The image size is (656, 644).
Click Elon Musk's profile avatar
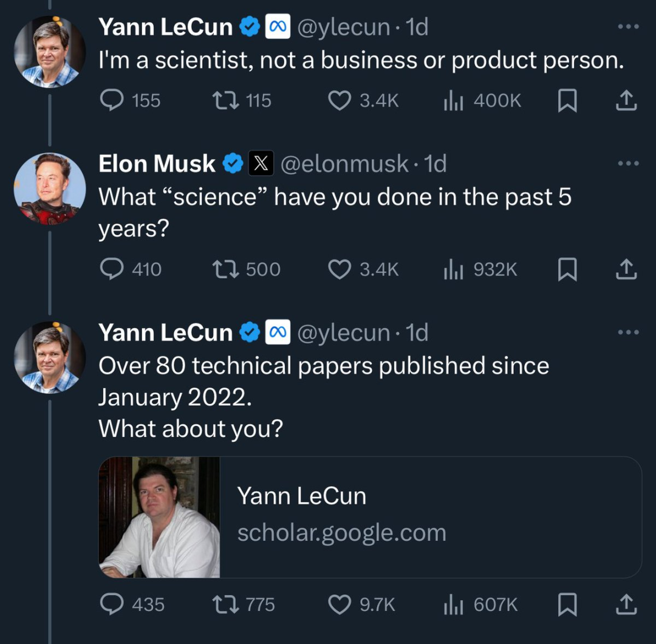[50, 189]
